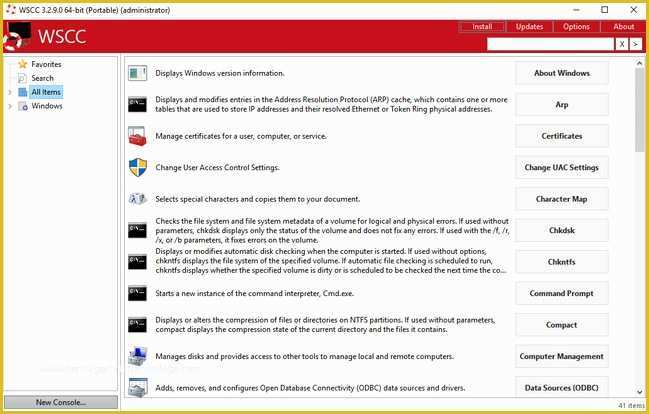Click New Console button

point(61,402)
